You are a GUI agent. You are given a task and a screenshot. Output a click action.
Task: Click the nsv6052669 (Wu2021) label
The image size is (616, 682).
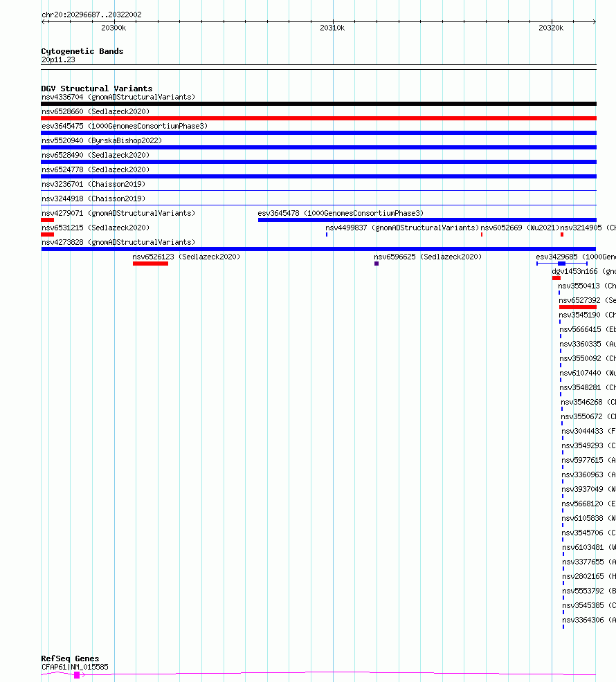(x=520, y=228)
